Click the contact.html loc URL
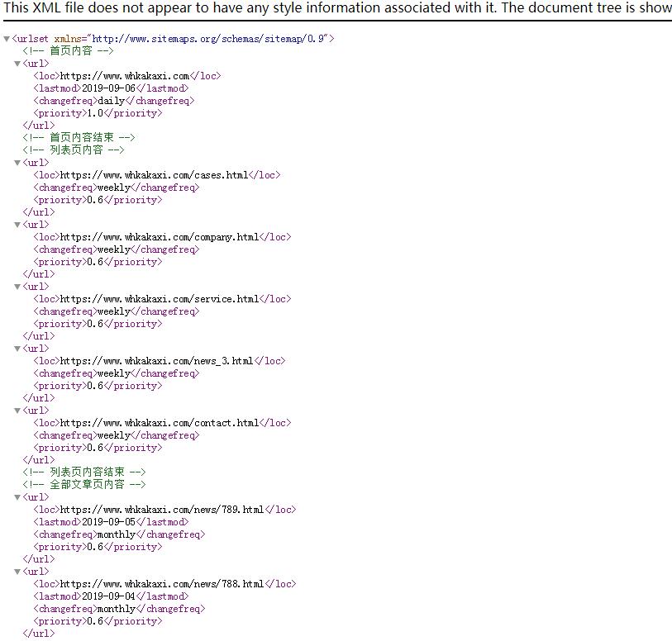This screenshot has height=641, width=672. tap(160, 423)
